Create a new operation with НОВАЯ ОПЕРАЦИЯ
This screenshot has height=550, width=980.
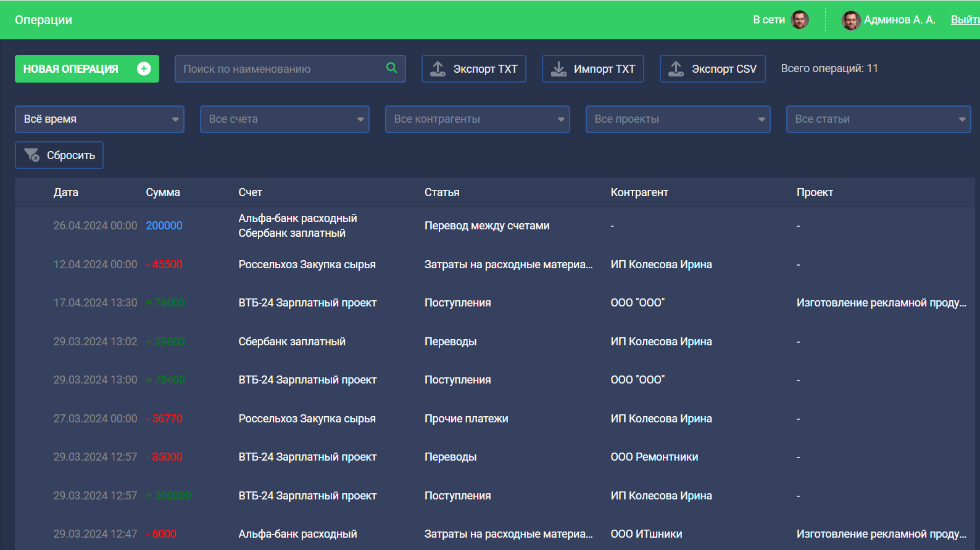[x=87, y=68]
